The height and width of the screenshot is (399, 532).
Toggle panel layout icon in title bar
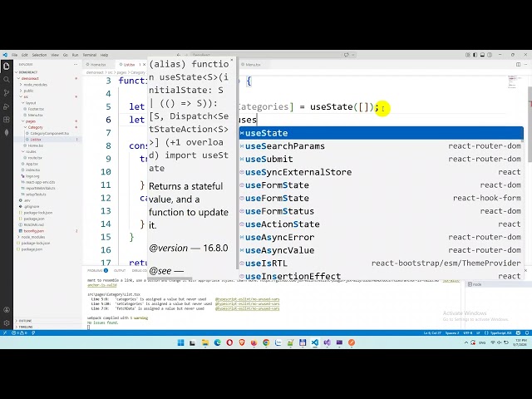tap(482, 55)
